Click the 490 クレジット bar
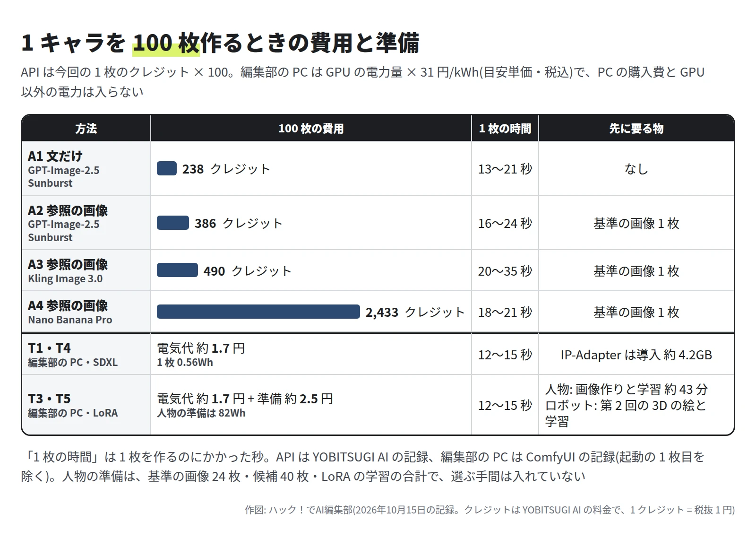 (177, 270)
